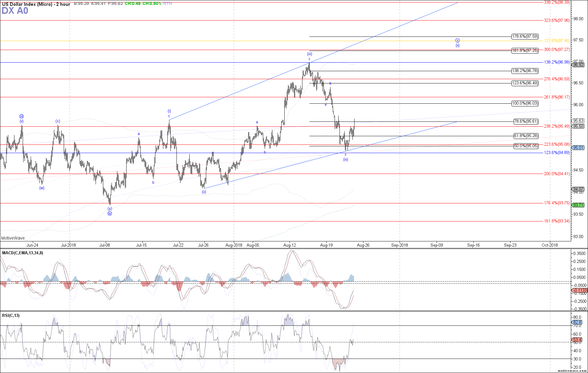Select the 161.8%(93.34) Fibonacci label
The image size is (588, 373).
pyautogui.click(x=557, y=221)
